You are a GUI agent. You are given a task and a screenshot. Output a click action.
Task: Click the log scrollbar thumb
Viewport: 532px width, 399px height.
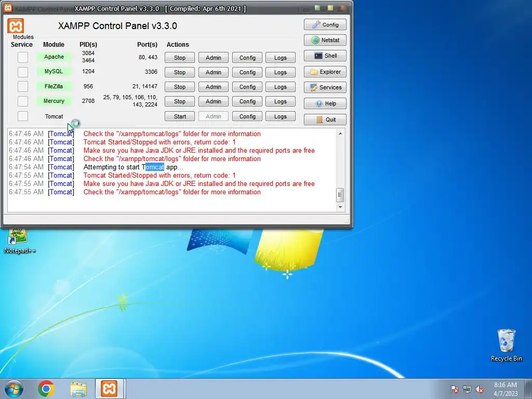click(x=340, y=195)
